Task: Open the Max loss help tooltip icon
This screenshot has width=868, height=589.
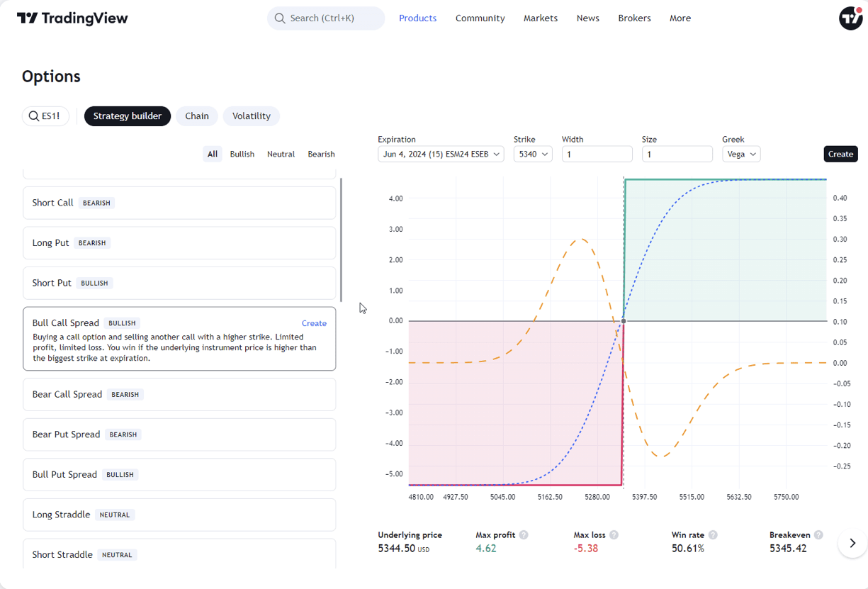Action: 614,534
